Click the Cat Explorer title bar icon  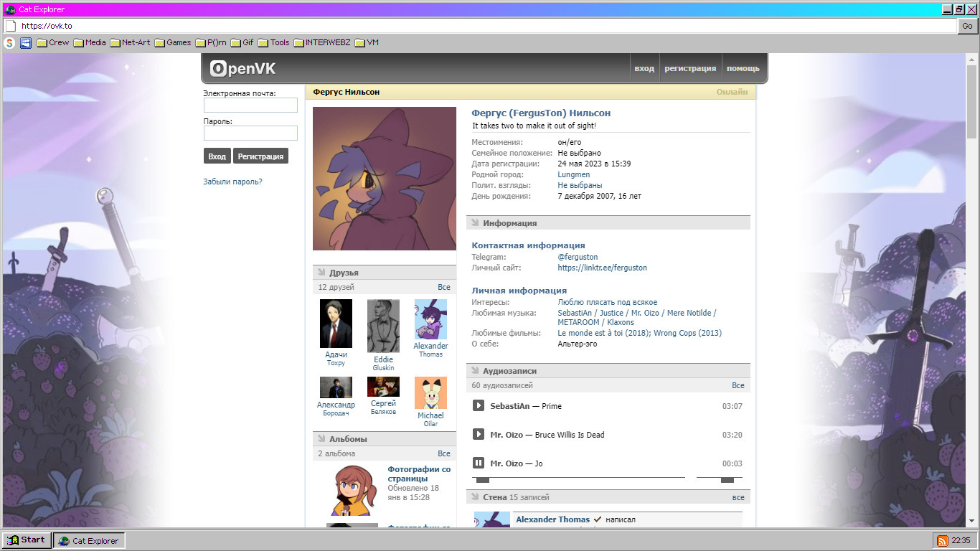(10, 9)
